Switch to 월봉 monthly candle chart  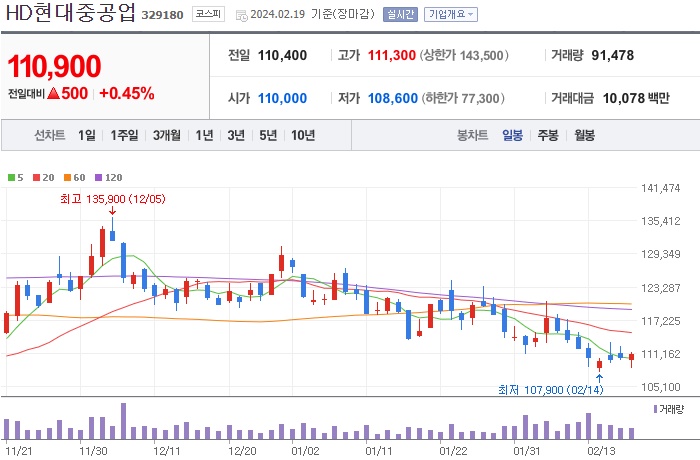pyautogui.click(x=584, y=135)
